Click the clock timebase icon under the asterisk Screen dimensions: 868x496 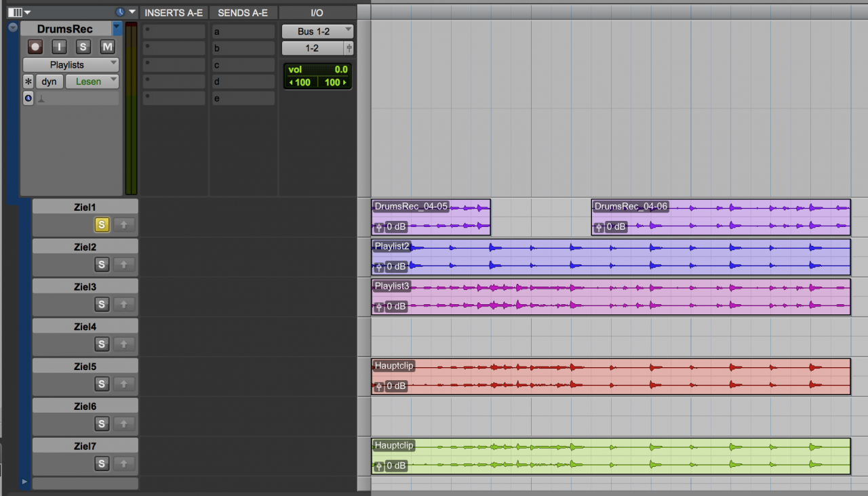click(x=28, y=98)
